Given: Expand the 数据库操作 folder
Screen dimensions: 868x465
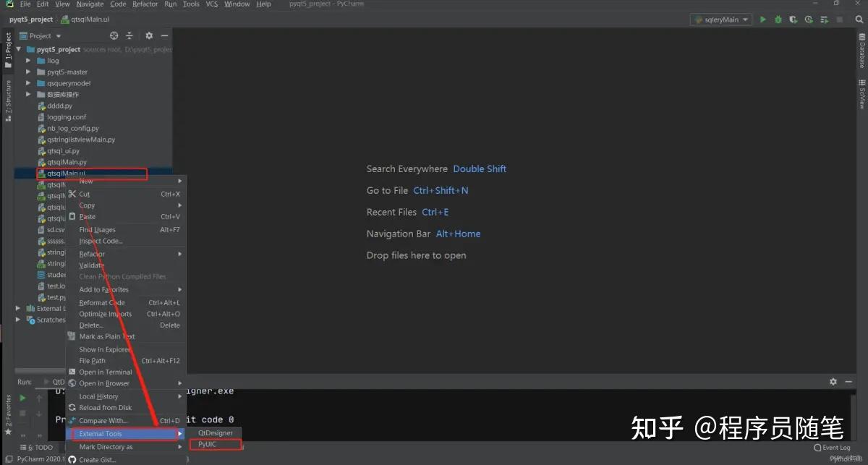Looking at the screenshot, I should coord(29,95).
